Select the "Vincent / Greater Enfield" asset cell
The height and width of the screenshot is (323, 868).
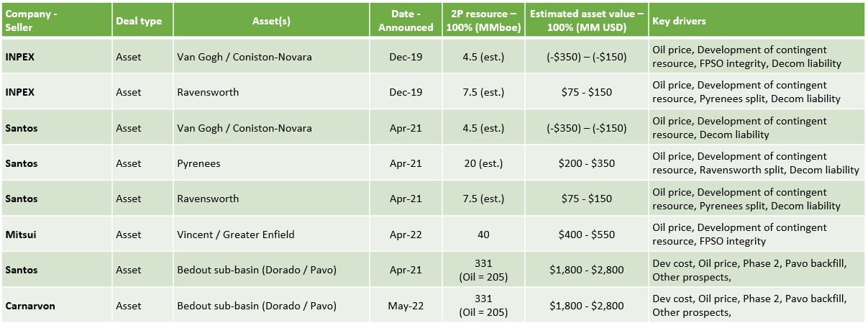click(x=235, y=234)
